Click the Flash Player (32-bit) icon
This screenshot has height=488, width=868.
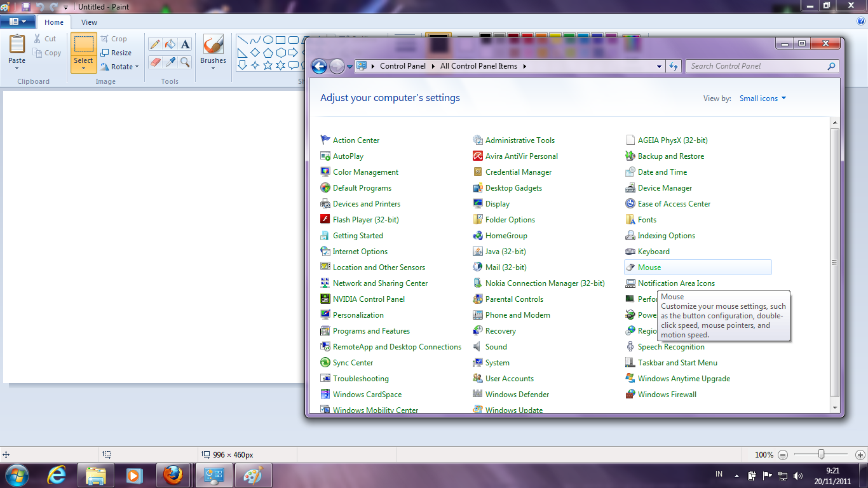(325, 220)
